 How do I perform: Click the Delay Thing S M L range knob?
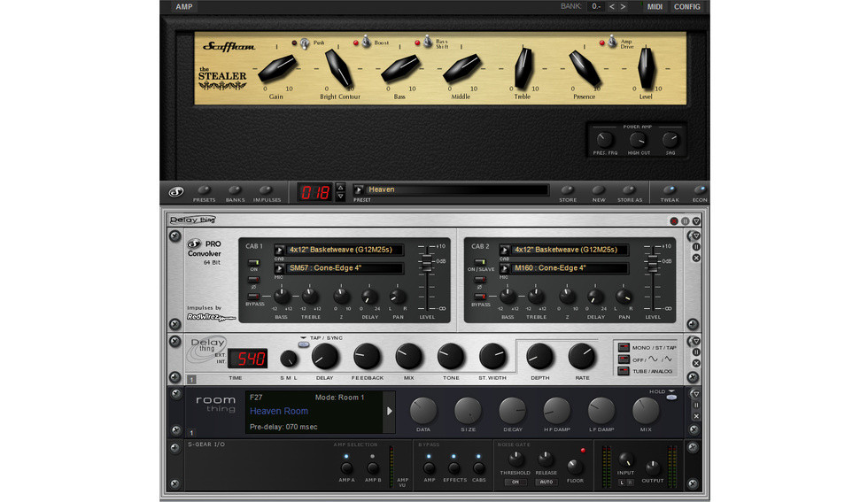[x=289, y=359]
